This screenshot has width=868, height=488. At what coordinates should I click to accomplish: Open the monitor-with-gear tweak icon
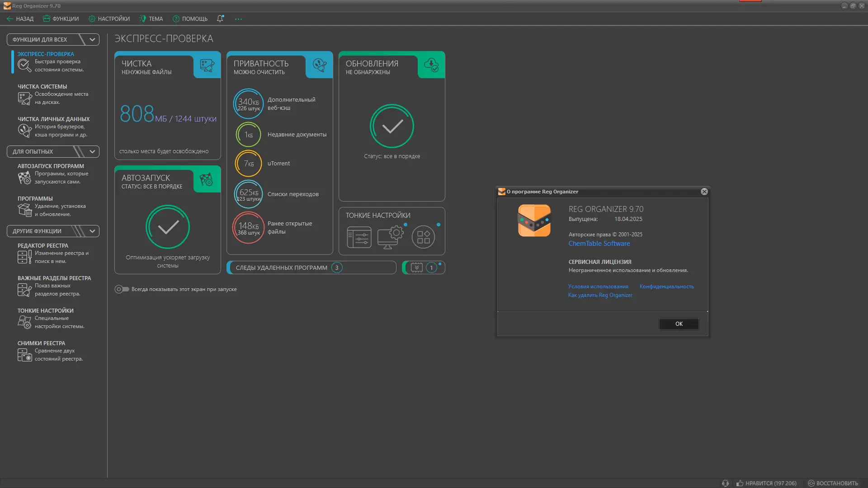click(390, 236)
